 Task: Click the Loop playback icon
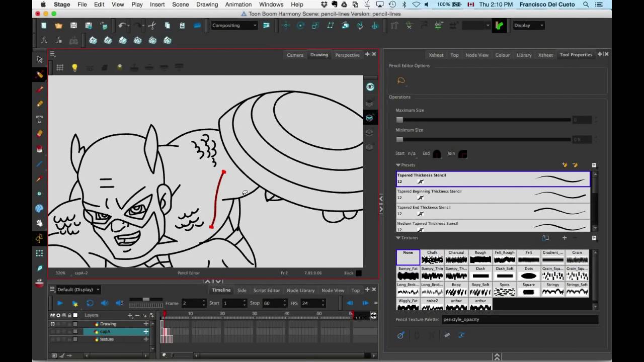tap(90, 303)
